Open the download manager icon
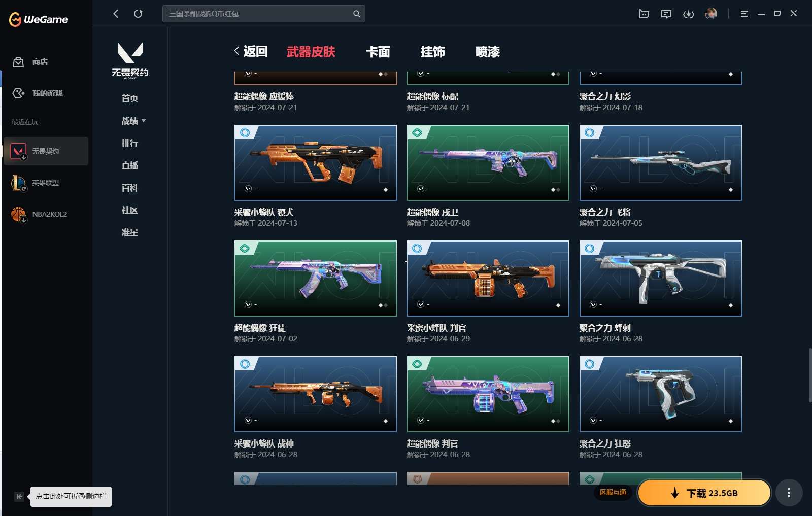The image size is (812, 516). pos(688,14)
